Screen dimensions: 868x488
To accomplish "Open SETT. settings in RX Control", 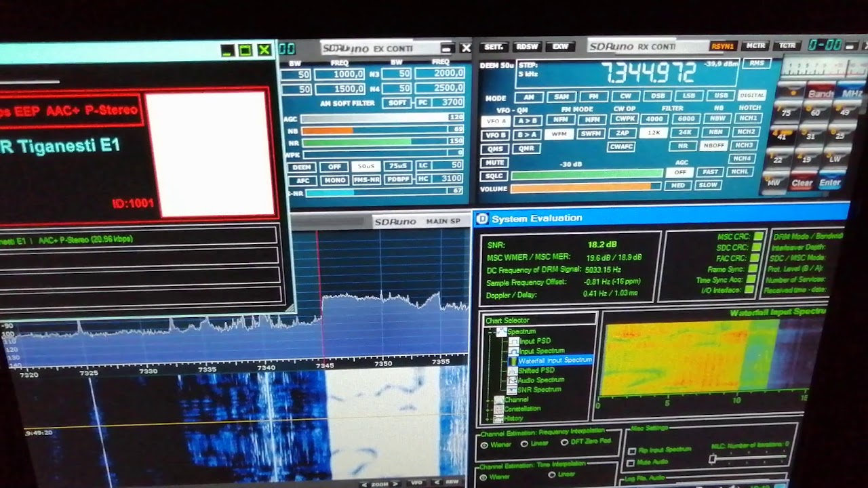I will click(x=493, y=47).
